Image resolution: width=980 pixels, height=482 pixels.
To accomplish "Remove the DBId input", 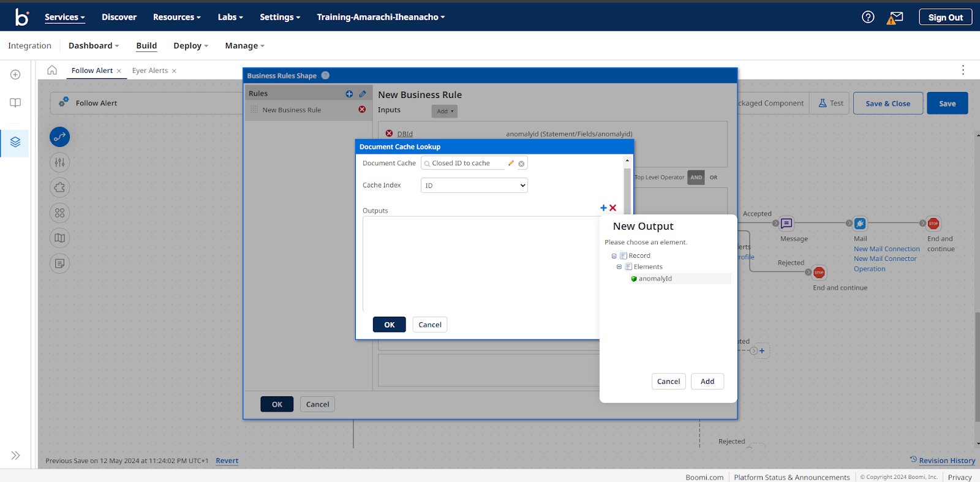I will (389, 134).
